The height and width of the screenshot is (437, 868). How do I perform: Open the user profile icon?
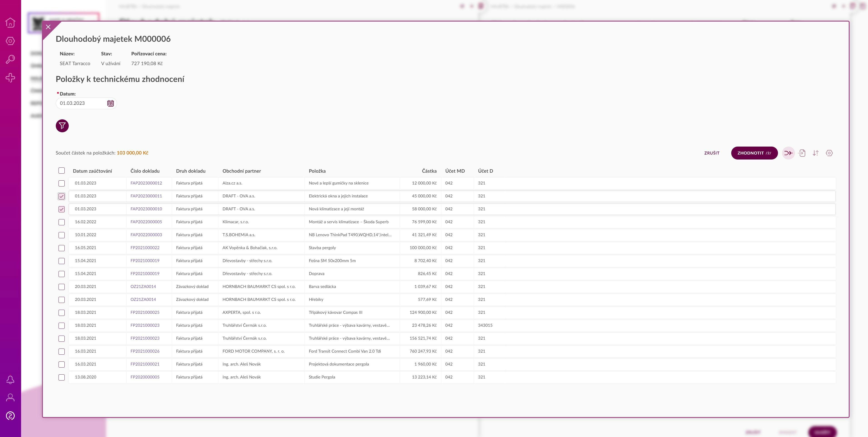click(x=10, y=398)
